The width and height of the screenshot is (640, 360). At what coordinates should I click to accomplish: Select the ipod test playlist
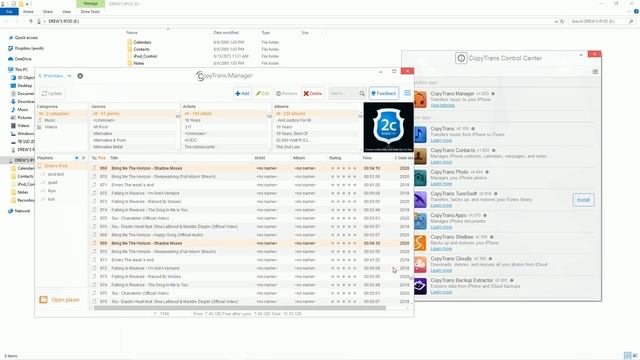point(56,174)
